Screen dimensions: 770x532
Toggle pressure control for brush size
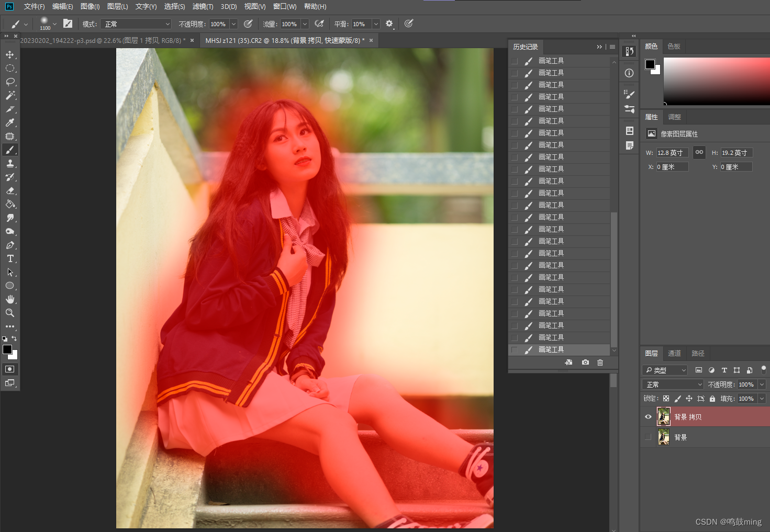[409, 24]
